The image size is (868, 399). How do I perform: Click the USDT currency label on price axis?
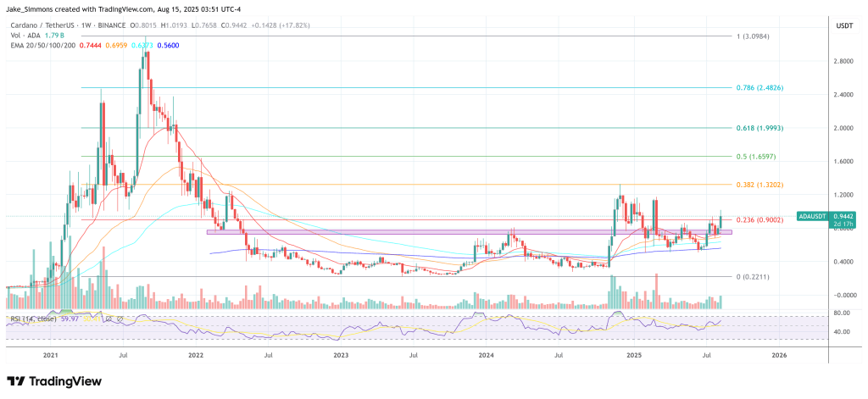coord(844,25)
